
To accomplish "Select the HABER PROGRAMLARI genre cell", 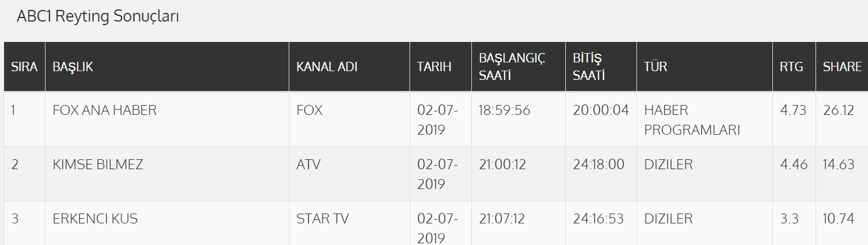I will tap(692, 120).
